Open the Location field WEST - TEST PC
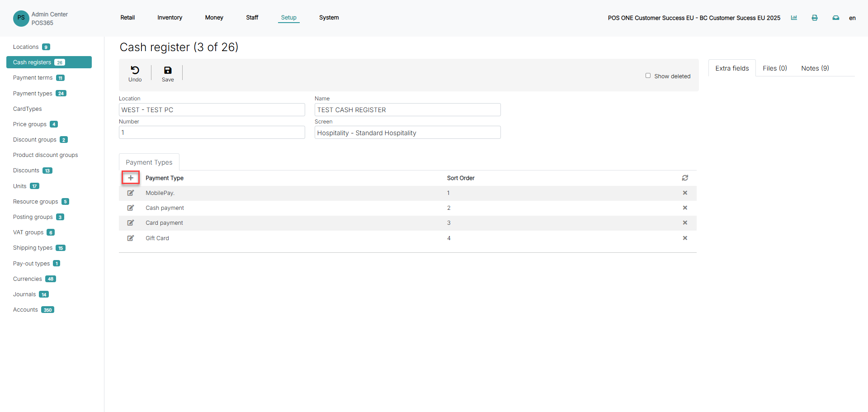This screenshot has height=412, width=868. point(212,110)
